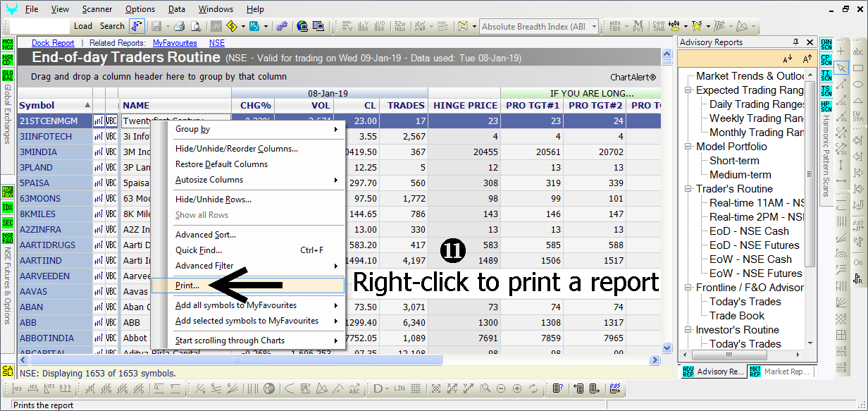Open the dropdown arrow beside the yellow diamond icon
868x411 pixels.
pyautogui.click(x=242, y=26)
